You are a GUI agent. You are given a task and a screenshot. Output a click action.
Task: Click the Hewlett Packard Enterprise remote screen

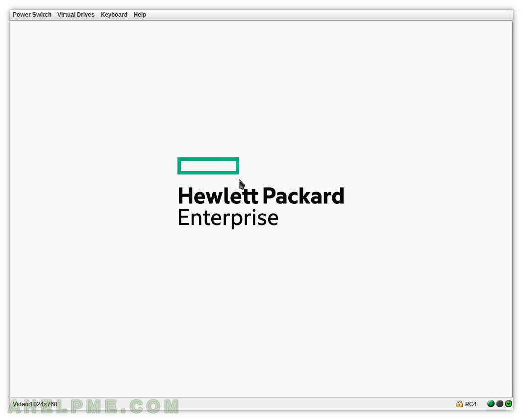point(261,209)
